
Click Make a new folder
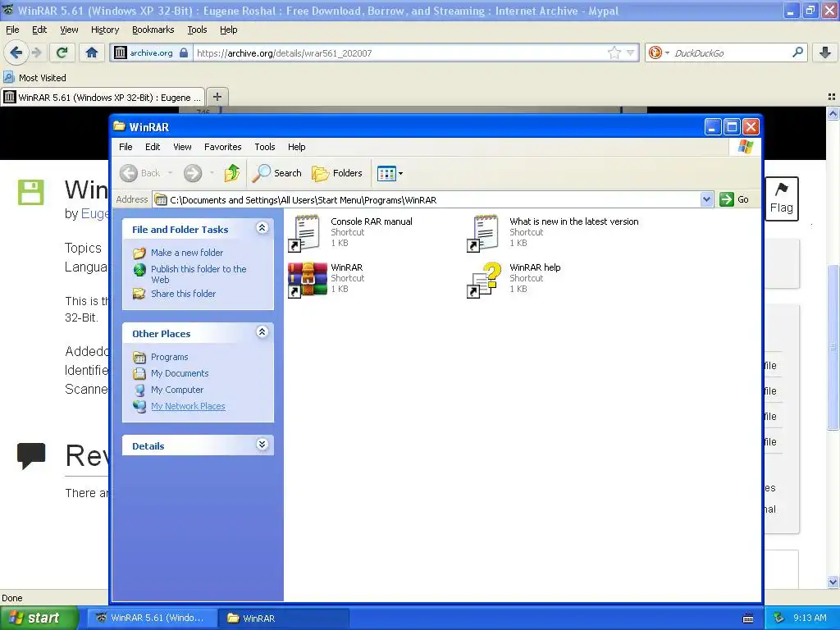tap(187, 253)
